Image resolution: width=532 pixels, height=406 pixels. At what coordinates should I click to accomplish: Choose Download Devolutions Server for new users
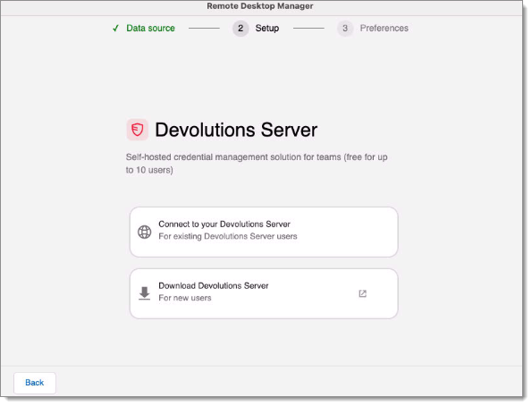tap(264, 293)
